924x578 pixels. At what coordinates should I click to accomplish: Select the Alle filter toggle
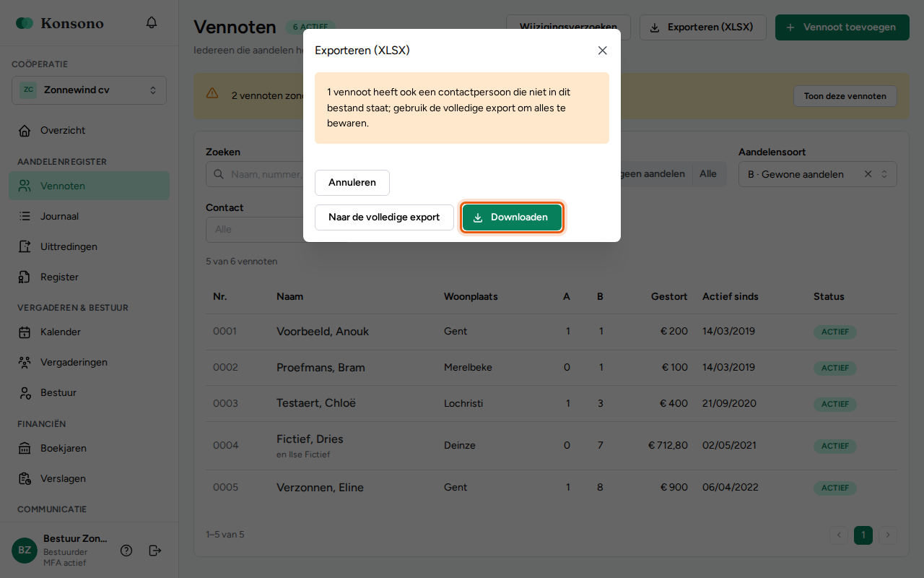point(708,174)
